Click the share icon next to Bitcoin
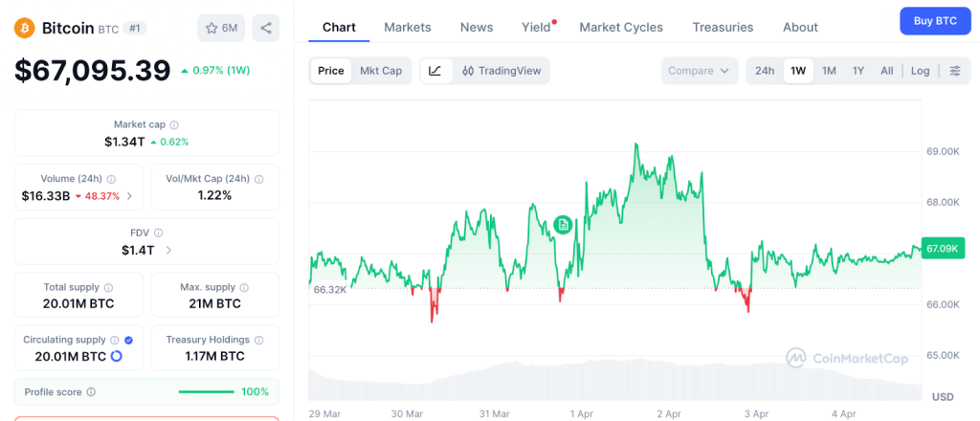The width and height of the screenshot is (980, 421). [265, 28]
